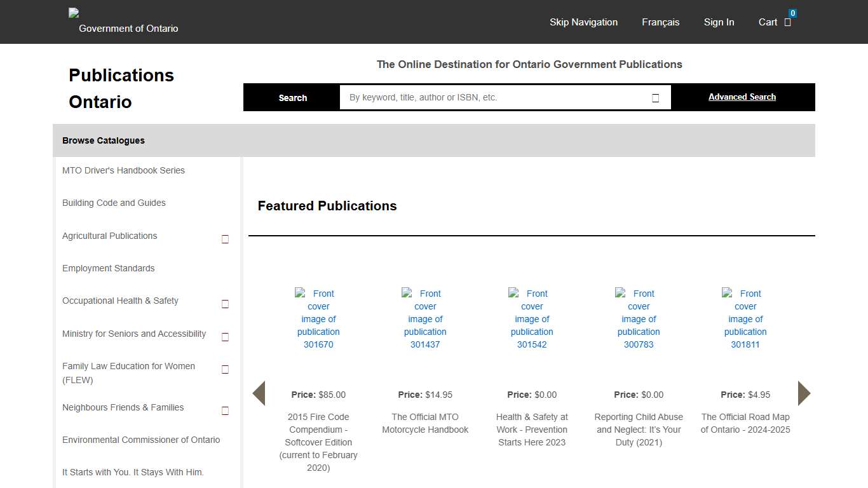Show previous featured publications with left arrow
The image size is (868, 488).
click(259, 393)
